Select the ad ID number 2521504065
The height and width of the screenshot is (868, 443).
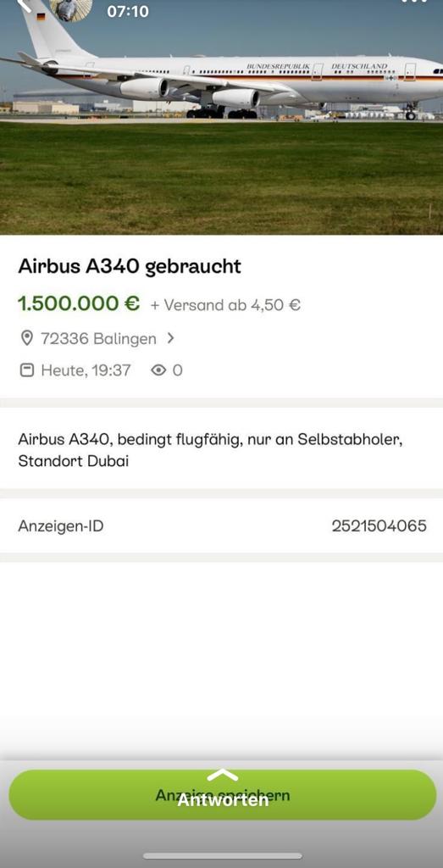click(379, 526)
